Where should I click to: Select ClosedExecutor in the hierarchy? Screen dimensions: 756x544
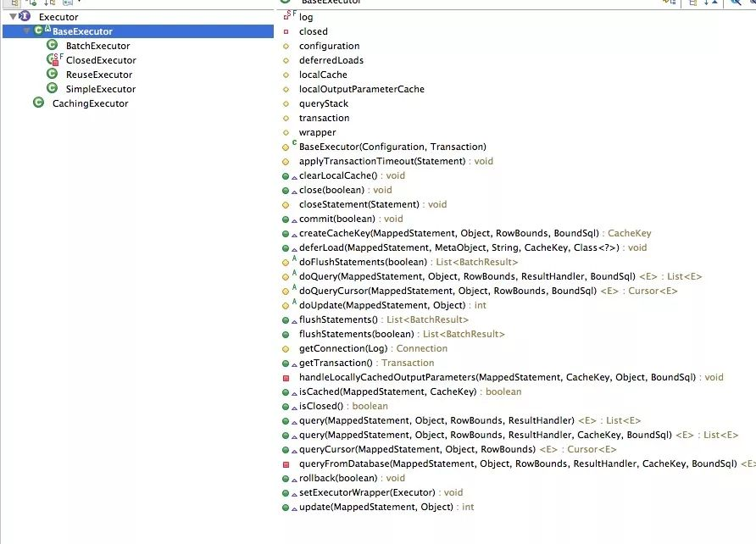pos(101,60)
